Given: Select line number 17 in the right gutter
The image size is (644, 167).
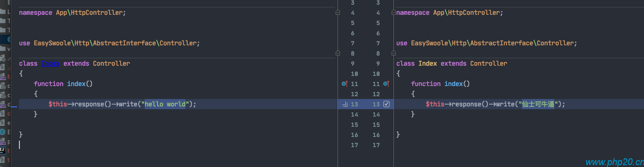Looking at the screenshot, I should tap(376, 145).
